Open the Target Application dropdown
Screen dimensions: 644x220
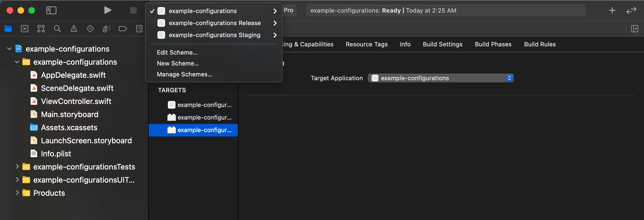coord(441,78)
